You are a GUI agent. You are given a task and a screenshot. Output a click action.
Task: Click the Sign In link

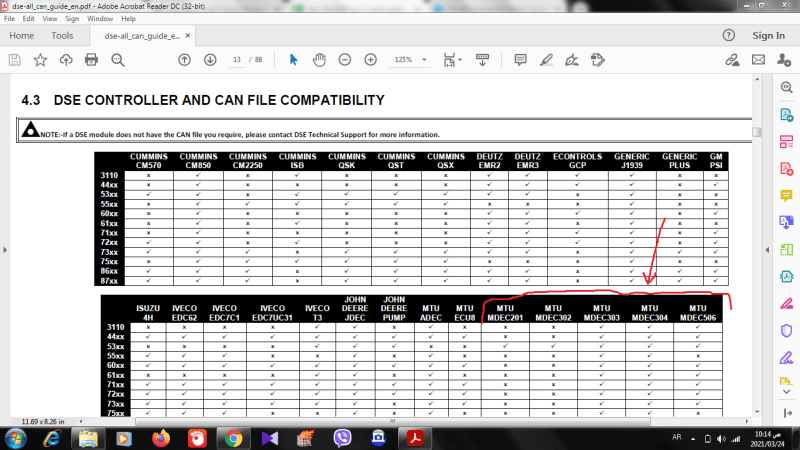(768, 35)
